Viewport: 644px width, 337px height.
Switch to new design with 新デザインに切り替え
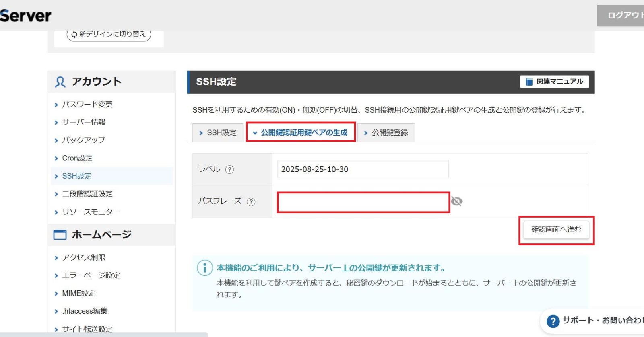[109, 35]
